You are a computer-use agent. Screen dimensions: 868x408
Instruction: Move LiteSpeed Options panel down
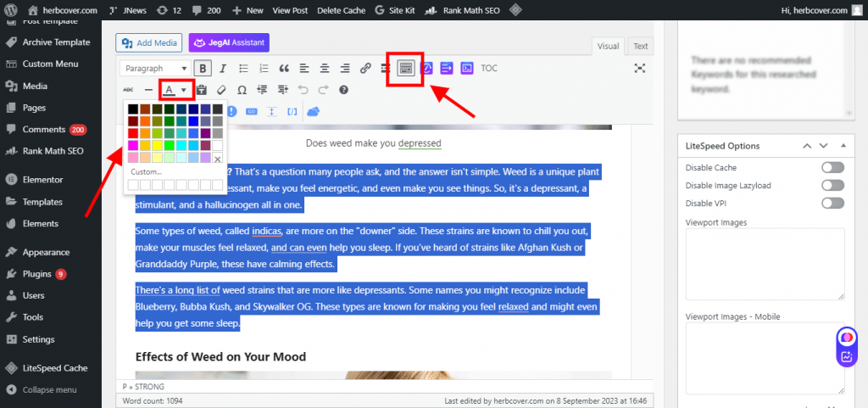pyautogui.click(x=824, y=146)
